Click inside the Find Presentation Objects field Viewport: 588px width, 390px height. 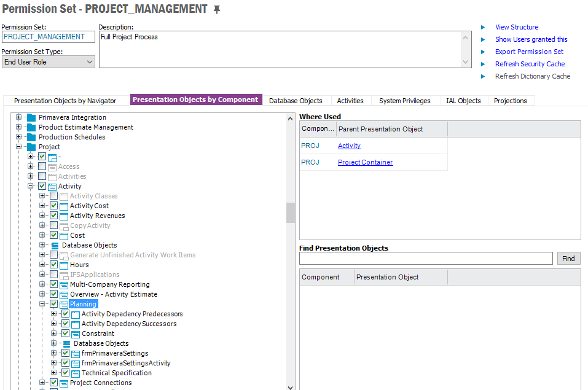coord(425,258)
